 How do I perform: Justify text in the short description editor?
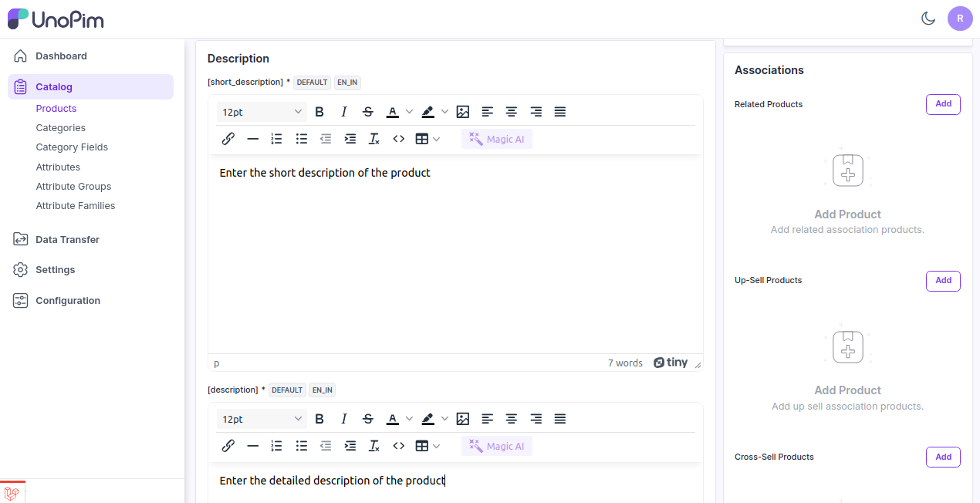[560, 112]
